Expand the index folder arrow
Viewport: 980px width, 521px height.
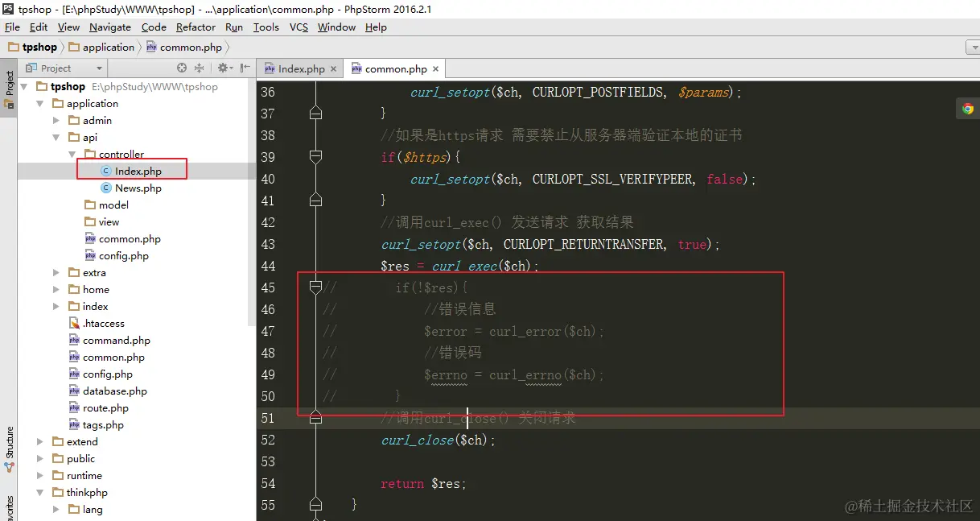[x=56, y=307]
